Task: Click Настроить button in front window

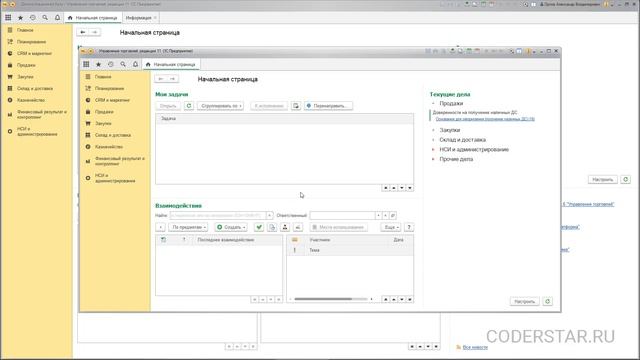Action: tap(524, 301)
